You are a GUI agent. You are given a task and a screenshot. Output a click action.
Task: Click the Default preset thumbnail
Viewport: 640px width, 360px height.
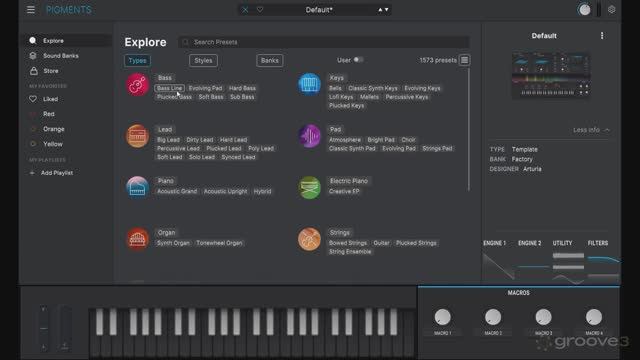click(x=551, y=75)
